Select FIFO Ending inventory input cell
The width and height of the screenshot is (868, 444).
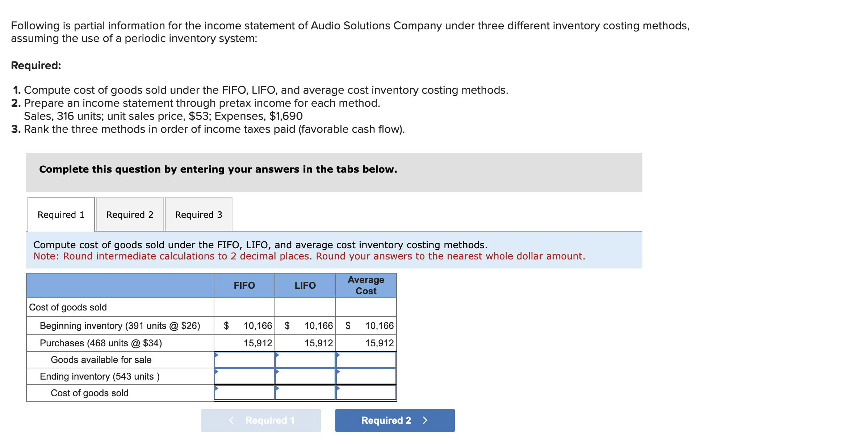click(244, 376)
